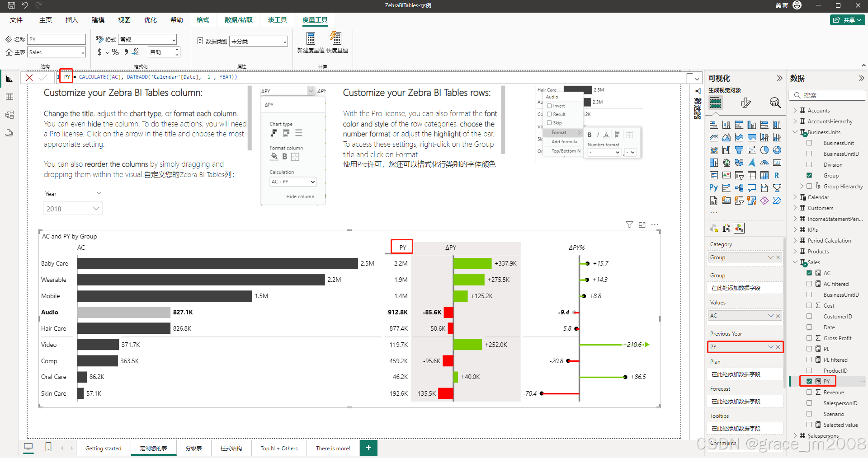Check the AC filtered measure checkbox
868x458 pixels.
[809, 284]
